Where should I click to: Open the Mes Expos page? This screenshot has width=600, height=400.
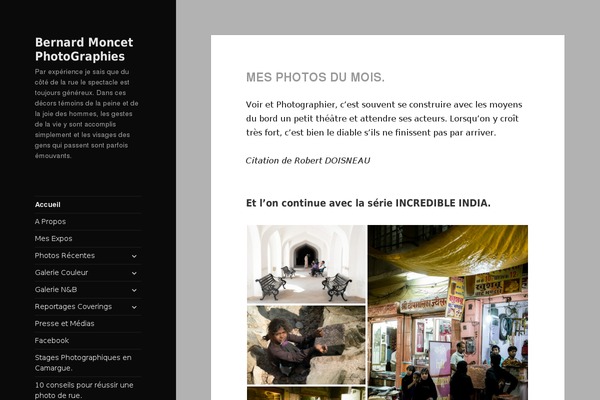point(53,238)
